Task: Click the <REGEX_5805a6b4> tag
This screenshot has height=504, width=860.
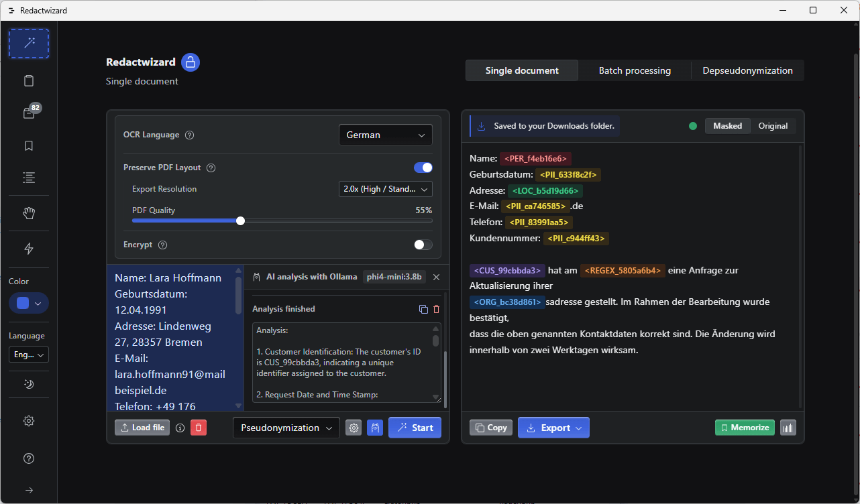Action: pyautogui.click(x=623, y=271)
